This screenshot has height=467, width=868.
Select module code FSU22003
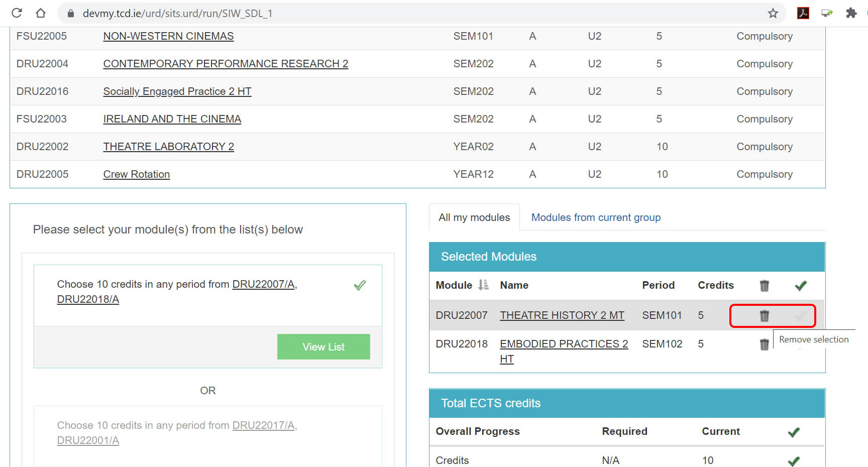pyautogui.click(x=42, y=119)
